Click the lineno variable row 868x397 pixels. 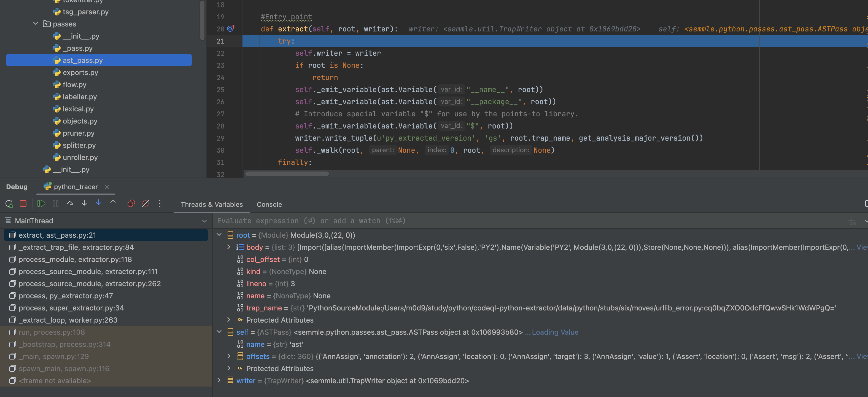tap(266, 284)
